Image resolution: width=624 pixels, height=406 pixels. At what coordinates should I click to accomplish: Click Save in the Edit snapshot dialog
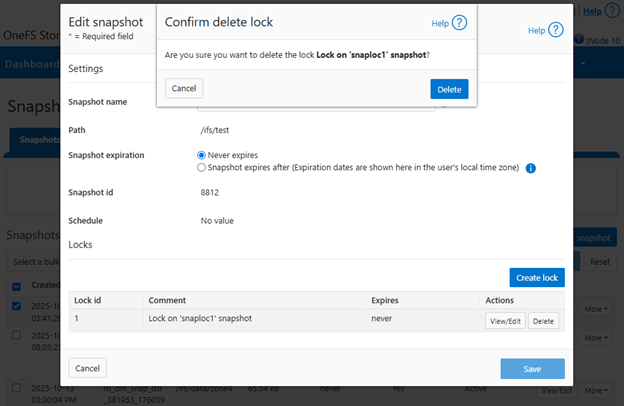tap(532, 369)
